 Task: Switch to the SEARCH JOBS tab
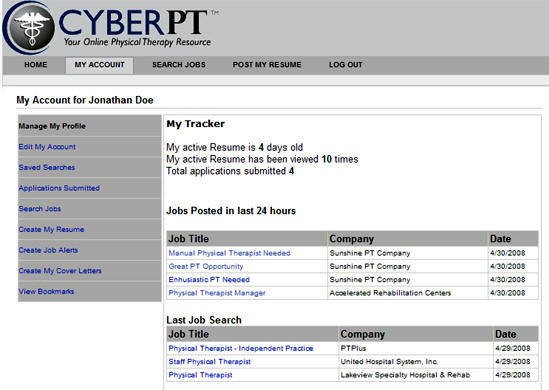pyautogui.click(x=179, y=65)
